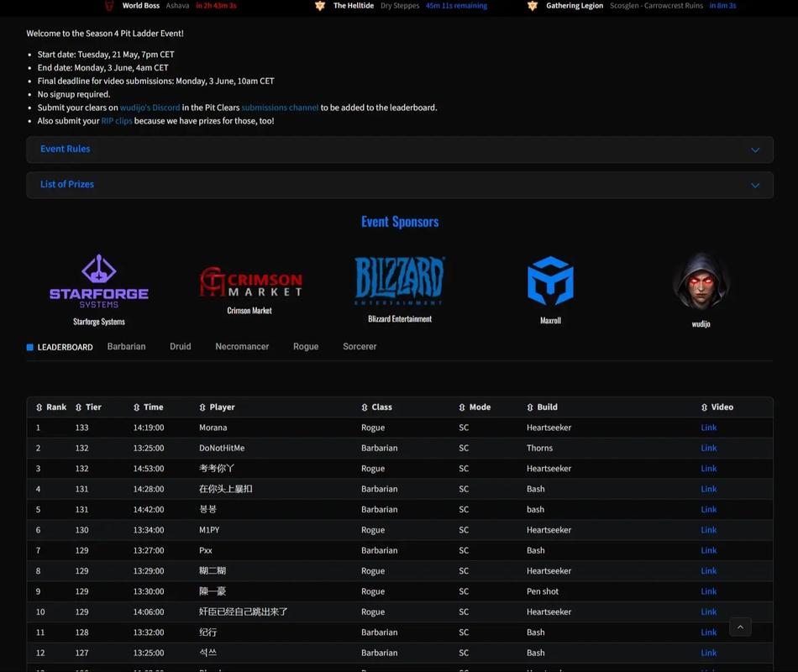The height and width of the screenshot is (672, 798).
Task: Open the Crimson Market sponsor logo
Action: click(250, 282)
